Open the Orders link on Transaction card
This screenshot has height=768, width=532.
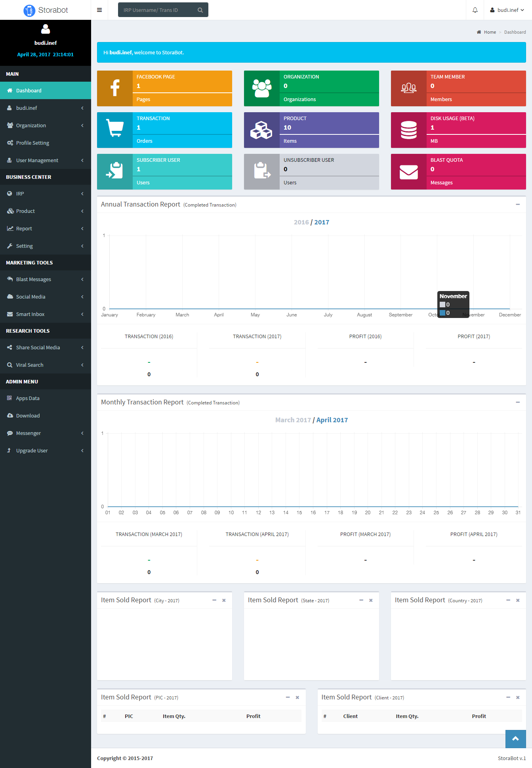[145, 141]
